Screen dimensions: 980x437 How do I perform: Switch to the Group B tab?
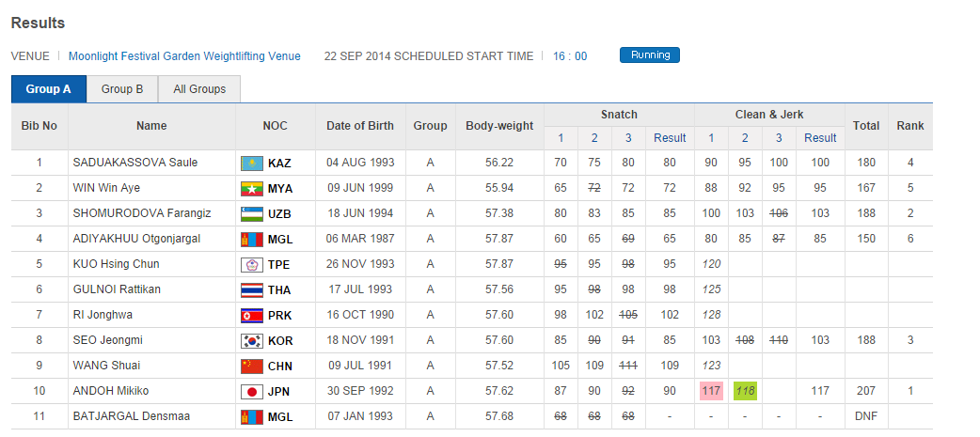(122, 89)
